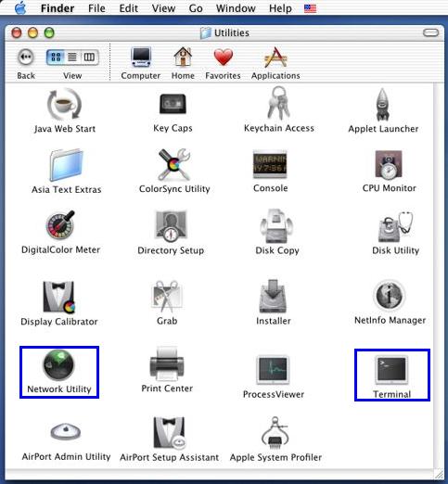Open the File menu
Viewport: 448px width, 484px height.
tap(96, 8)
